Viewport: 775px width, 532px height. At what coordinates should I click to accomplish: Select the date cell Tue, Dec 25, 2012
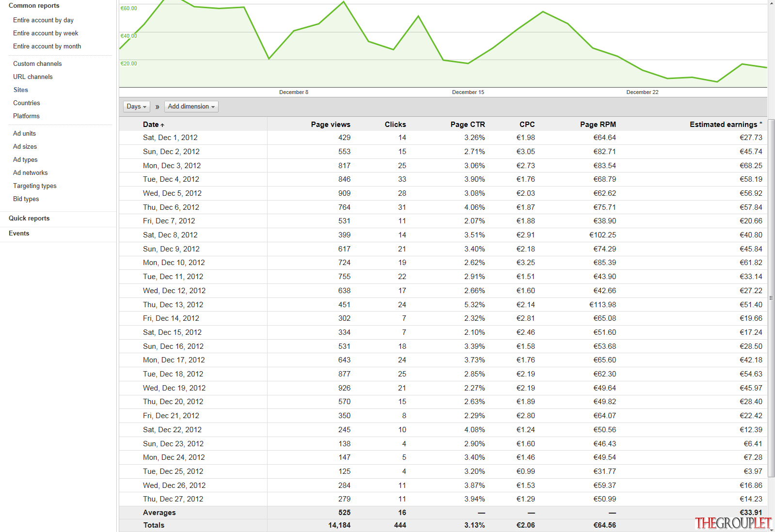173,471
